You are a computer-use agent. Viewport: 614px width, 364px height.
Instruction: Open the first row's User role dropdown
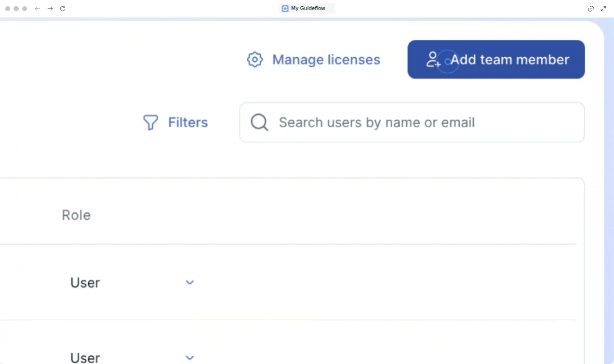pyautogui.click(x=85, y=283)
